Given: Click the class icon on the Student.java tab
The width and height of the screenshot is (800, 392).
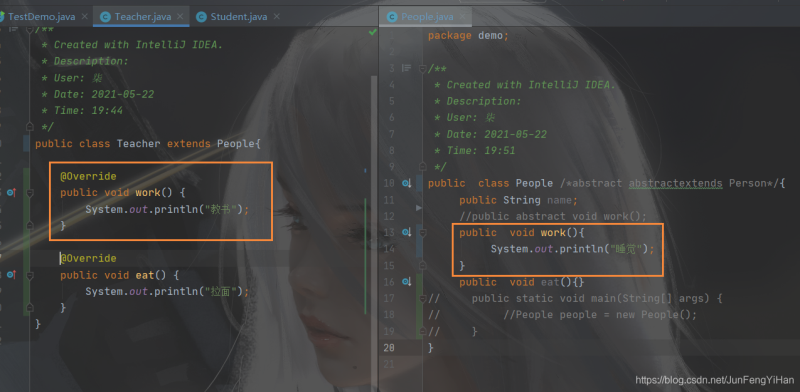Looking at the screenshot, I should tap(202, 17).
